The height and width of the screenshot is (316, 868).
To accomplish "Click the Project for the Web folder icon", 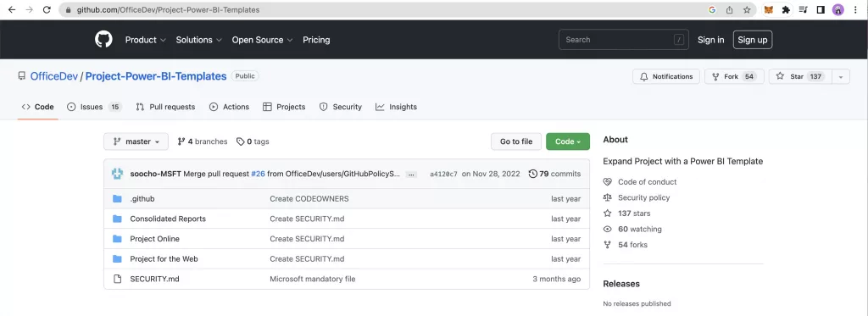I will (117, 259).
